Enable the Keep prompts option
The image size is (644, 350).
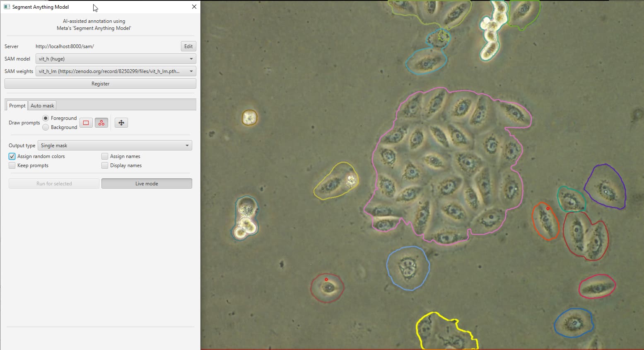[12, 165]
